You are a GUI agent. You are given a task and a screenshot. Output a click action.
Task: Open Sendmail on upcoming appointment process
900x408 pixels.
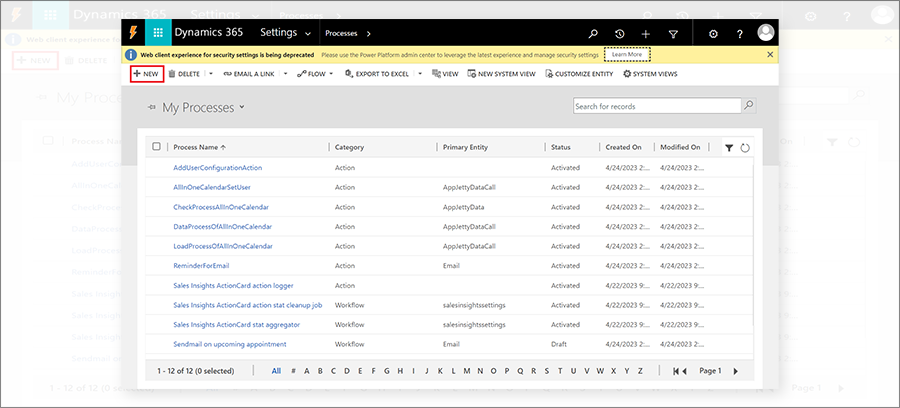(x=230, y=344)
